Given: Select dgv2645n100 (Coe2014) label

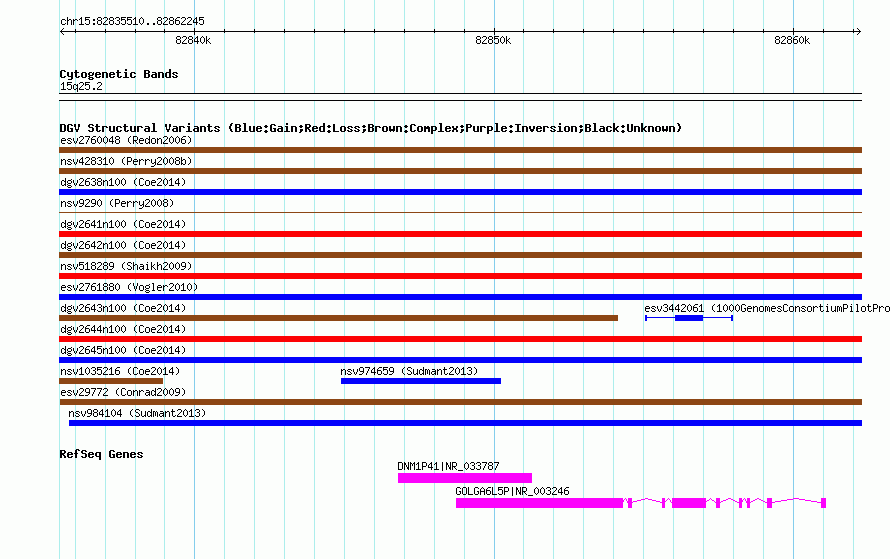Looking at the screenshot, I should (123, 350).
